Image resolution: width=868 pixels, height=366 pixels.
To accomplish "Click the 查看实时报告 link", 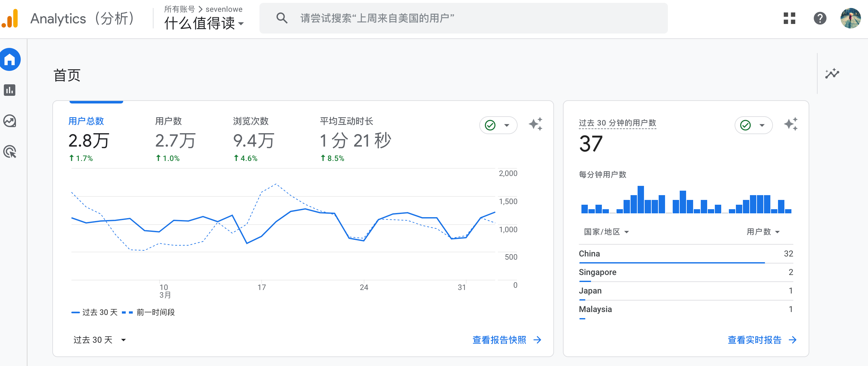I will pyautogui.click(x=761, y=340).
